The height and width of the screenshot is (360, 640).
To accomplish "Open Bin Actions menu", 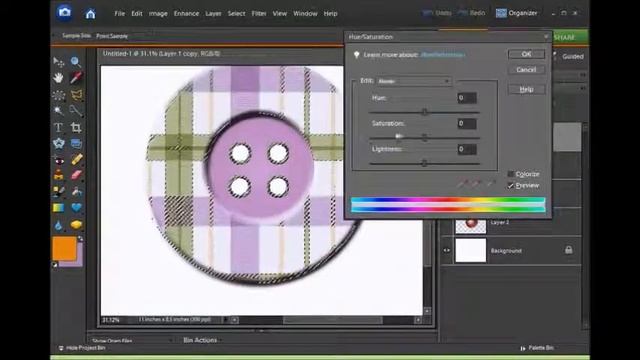I will coord(200,340).
